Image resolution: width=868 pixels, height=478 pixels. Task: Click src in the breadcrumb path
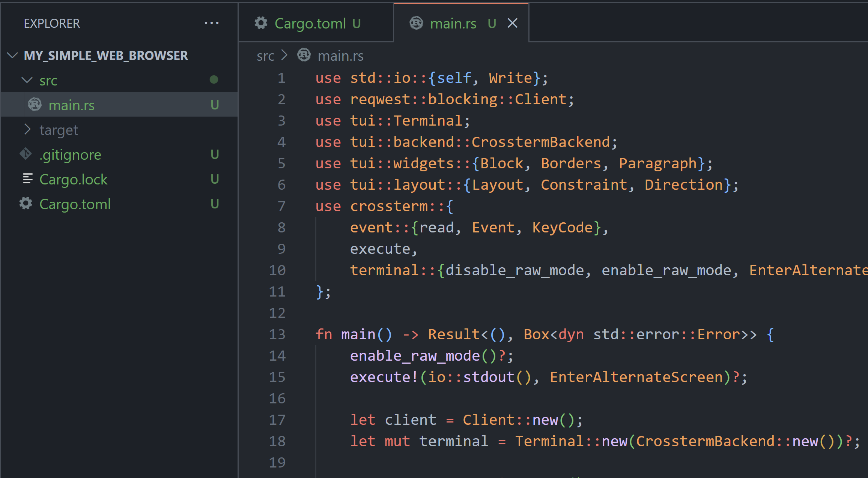coord(265,56)
